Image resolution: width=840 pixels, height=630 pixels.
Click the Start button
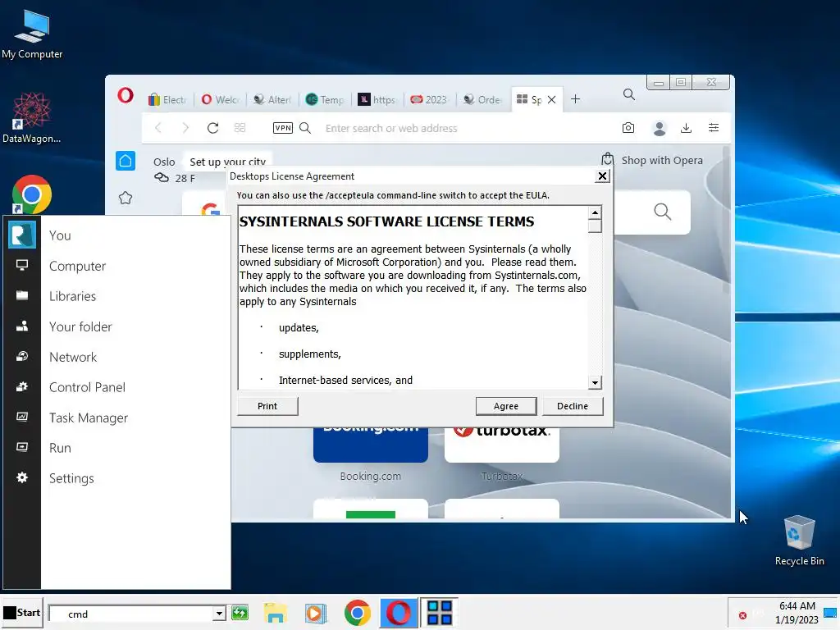22,613
